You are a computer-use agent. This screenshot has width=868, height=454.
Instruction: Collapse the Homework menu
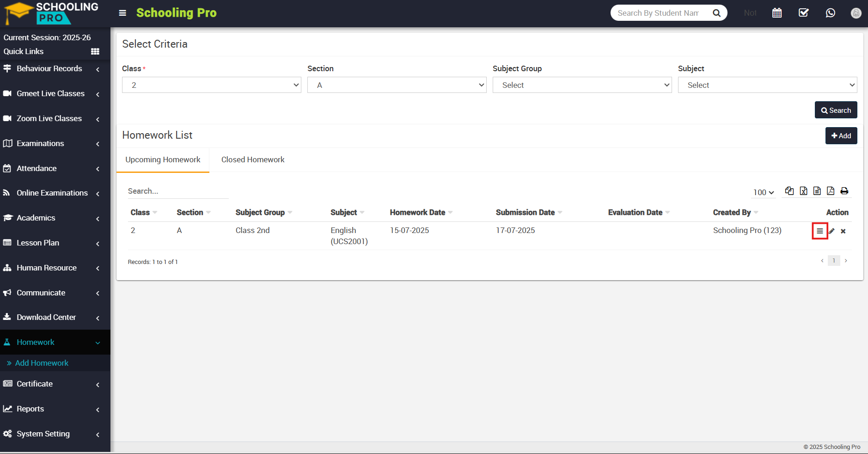(x=55, y=342)
